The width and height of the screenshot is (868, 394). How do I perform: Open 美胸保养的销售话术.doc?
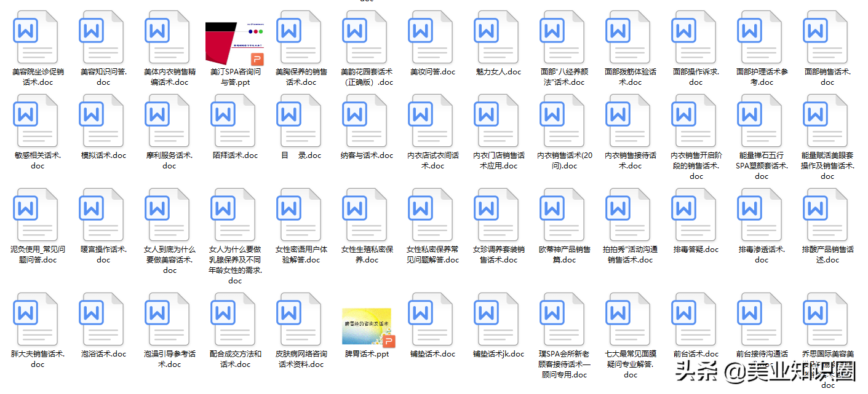(300, 37)
